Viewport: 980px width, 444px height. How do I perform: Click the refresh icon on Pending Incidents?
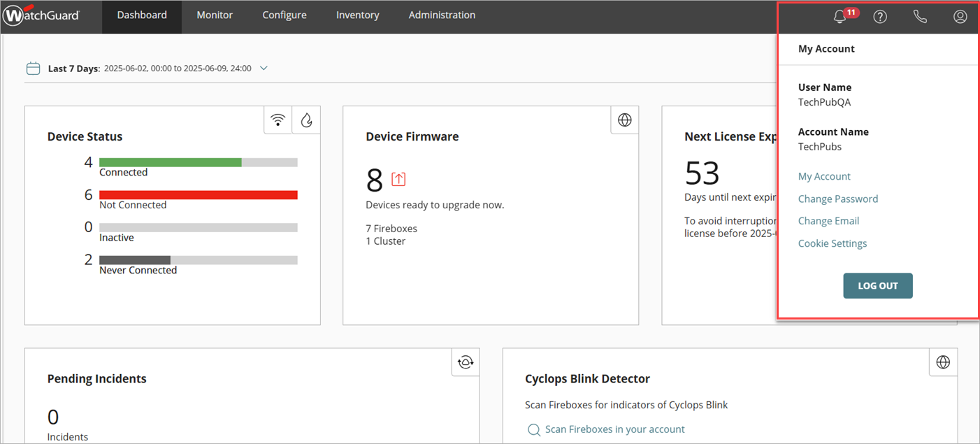(465, 361)
